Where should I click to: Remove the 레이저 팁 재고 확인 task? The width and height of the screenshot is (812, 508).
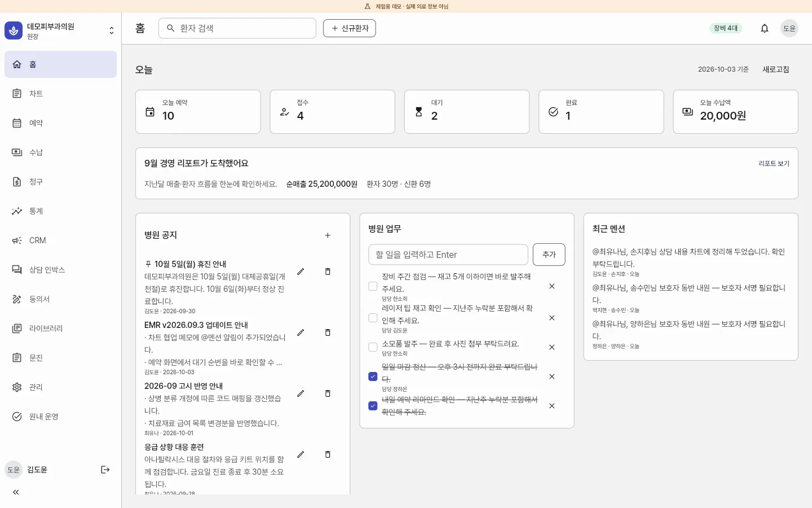[552, 318]
